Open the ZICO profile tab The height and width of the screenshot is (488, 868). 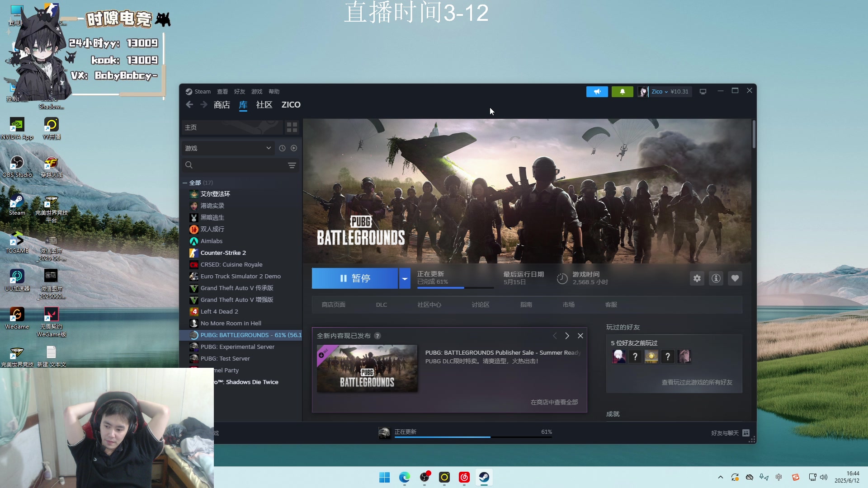(x=291, y=105)
